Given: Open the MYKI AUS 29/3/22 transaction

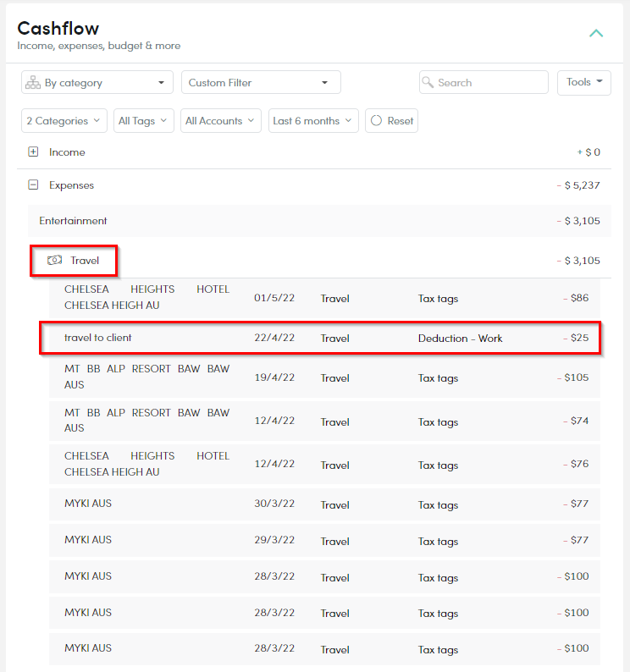Looking at the screenshot, I should [324, 541].
